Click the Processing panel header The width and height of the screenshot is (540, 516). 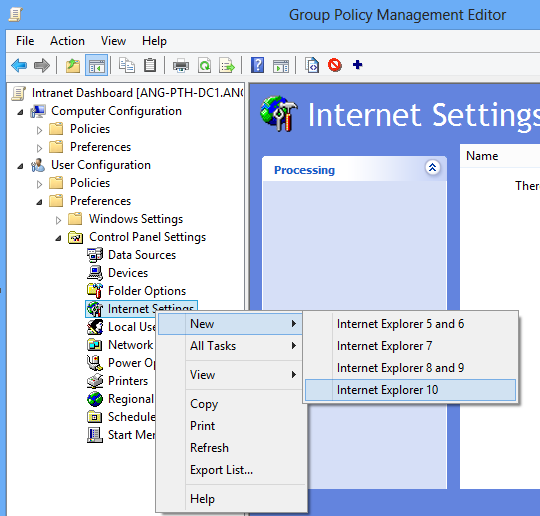tap(354, 170)
